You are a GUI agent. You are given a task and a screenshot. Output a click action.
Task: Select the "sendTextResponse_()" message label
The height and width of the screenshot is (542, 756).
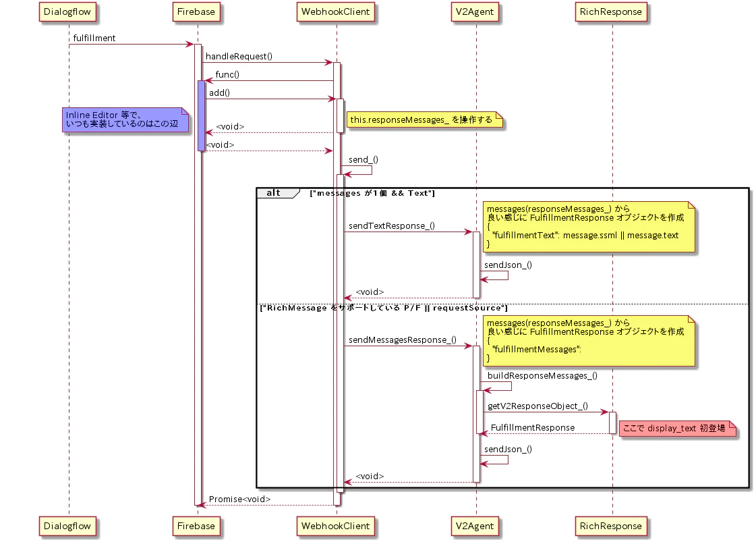tap(392, 226)
